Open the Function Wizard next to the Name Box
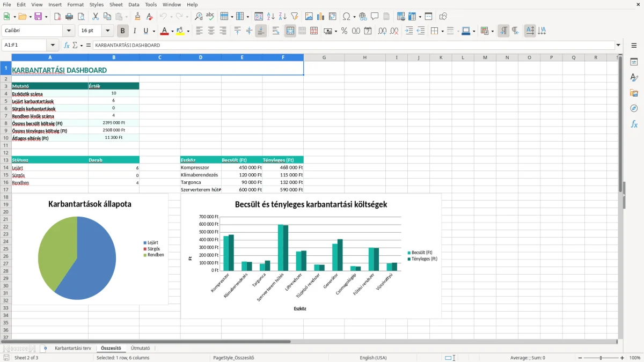 (x=67, y=46)
